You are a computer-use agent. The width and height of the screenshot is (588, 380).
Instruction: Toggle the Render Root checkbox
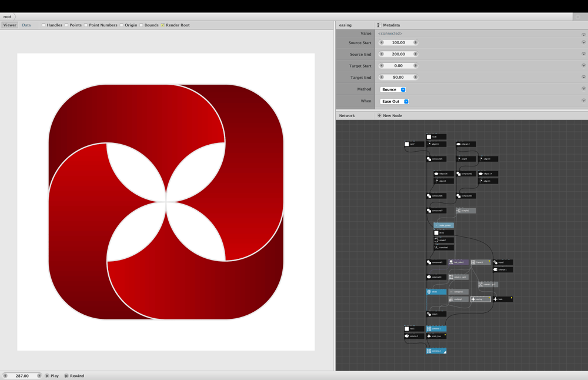[163, 25]
